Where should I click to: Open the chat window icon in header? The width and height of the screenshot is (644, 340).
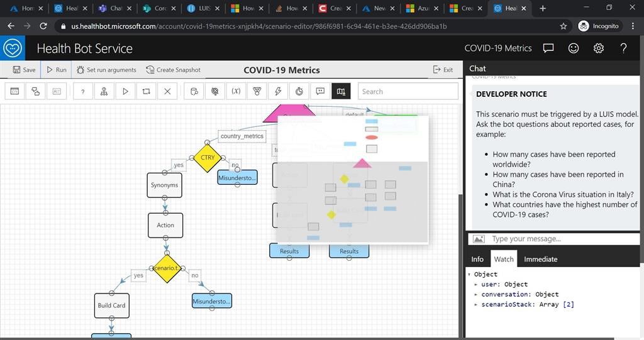tap(548, 48)
